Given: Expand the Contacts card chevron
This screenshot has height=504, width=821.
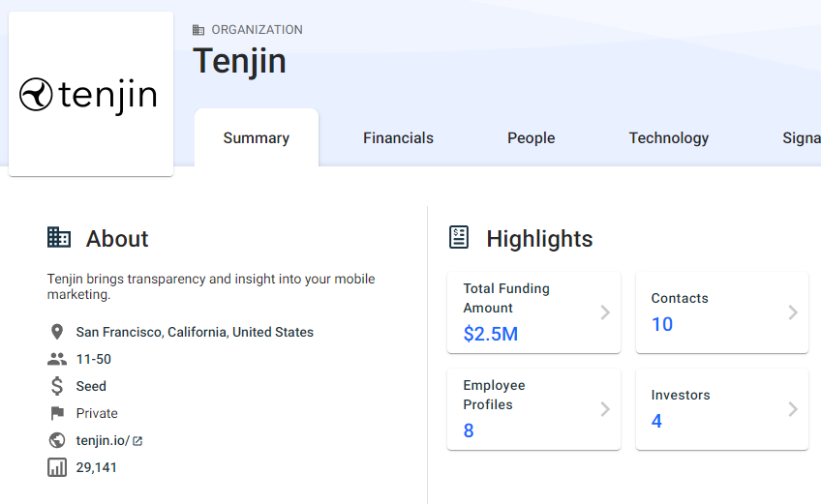Looking at the screenshot, I should [x=793, y=312].
